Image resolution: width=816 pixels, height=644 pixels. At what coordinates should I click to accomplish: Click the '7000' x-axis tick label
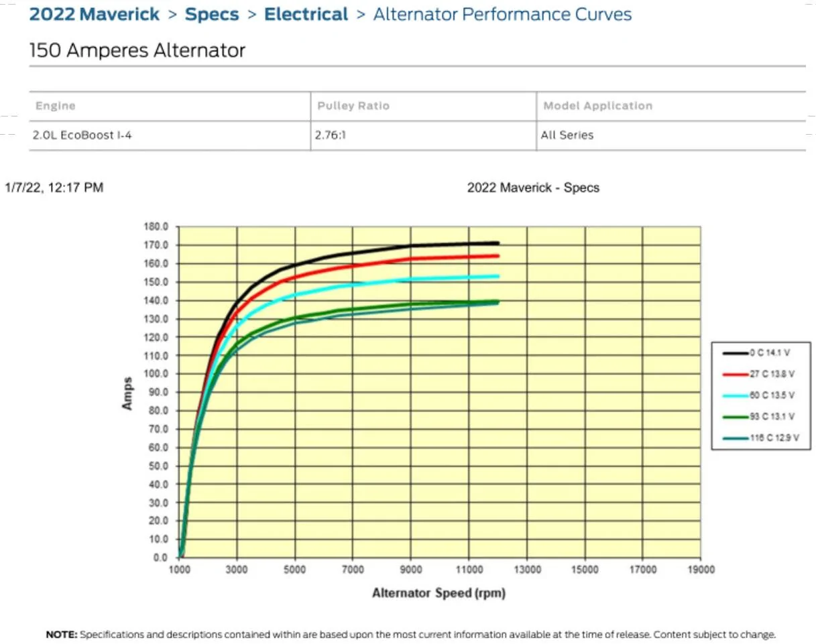(353, 570)
